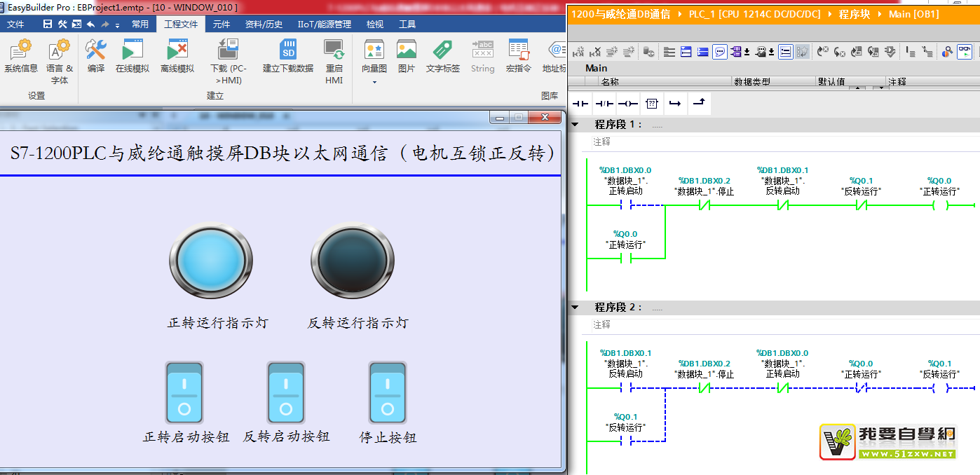The image size is (980, 475).
Task: Collapse 程序段 1 network
Action: click(576, 125)
